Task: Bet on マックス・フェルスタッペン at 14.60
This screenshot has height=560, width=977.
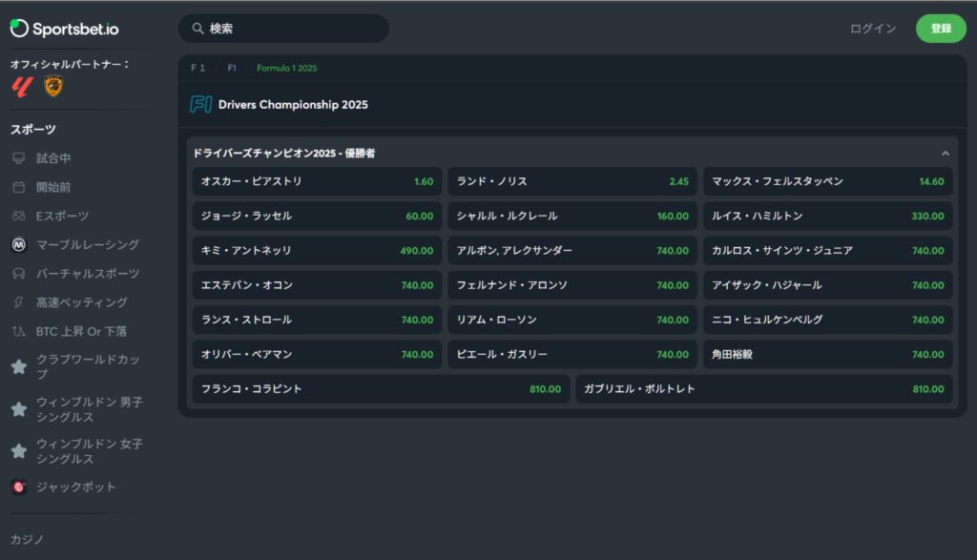Action: [x=828, y=181]
